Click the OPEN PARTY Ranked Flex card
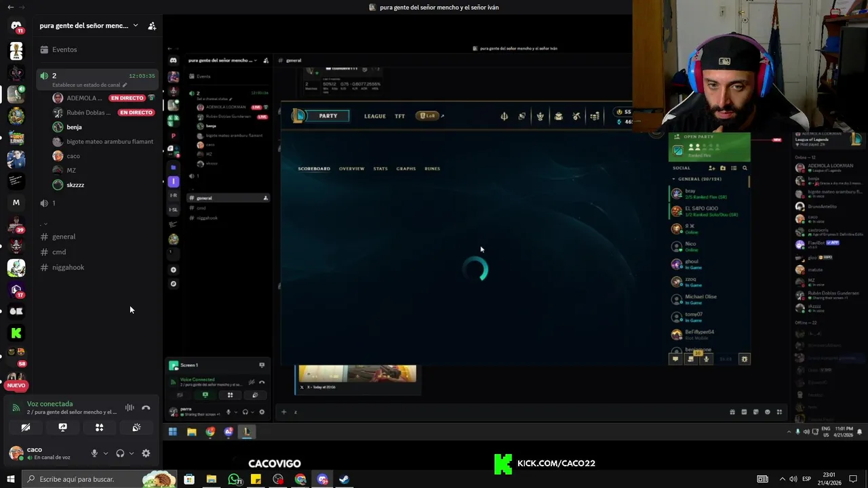Image resolution: width=868 pixels, height=488 pixels. 709,146
